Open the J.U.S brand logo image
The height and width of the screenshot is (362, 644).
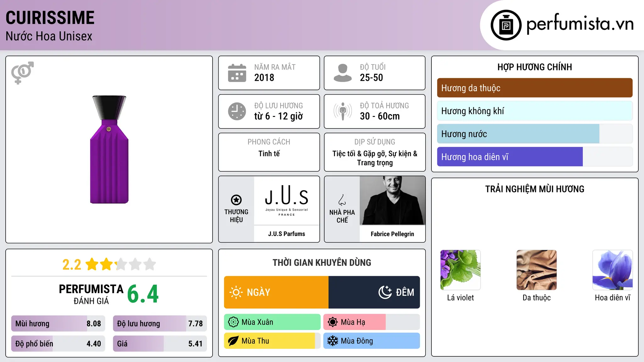287,200
